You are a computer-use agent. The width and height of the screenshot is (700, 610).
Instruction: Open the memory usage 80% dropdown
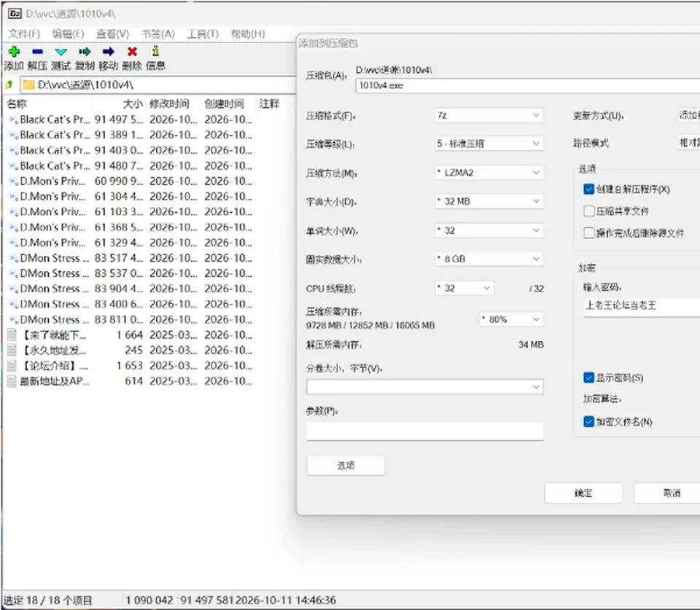(512, 319)
